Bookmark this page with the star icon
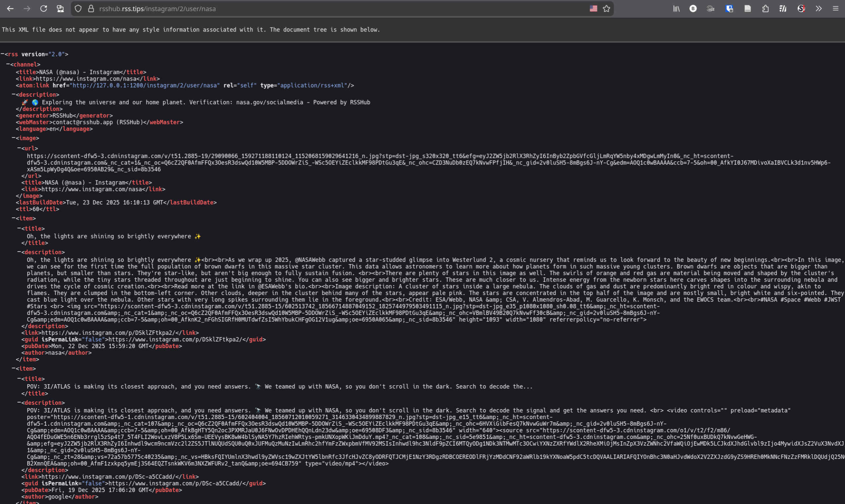The image size is (845, 504). [x=607, y=9]
